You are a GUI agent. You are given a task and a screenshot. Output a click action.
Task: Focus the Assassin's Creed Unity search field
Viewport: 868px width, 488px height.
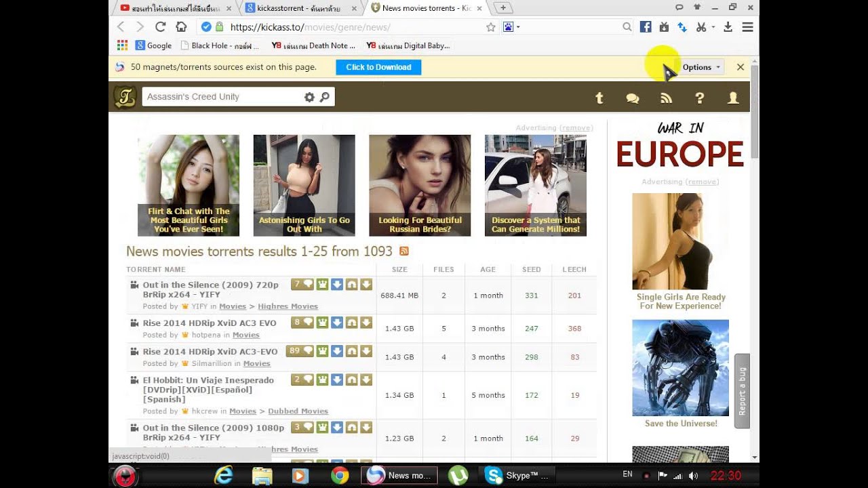[x=222, y=97]
